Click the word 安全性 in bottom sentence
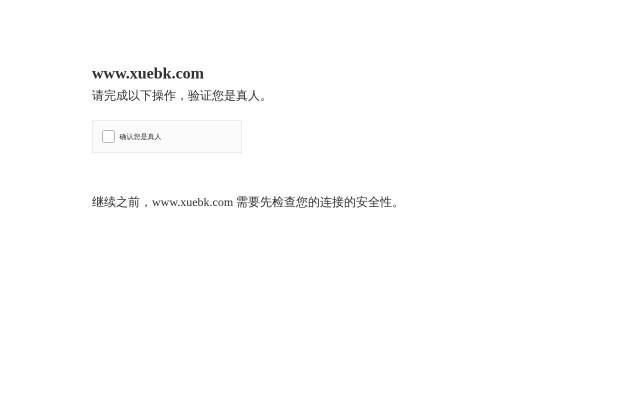Screen dimensions: 640x400 [x=374, y=202]
